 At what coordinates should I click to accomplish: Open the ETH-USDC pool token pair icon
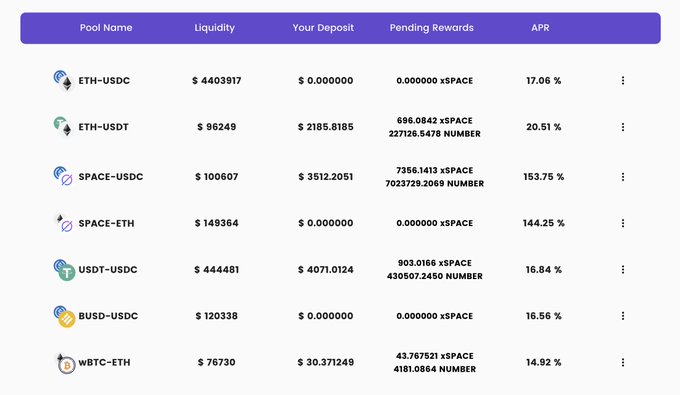[64, 81]
